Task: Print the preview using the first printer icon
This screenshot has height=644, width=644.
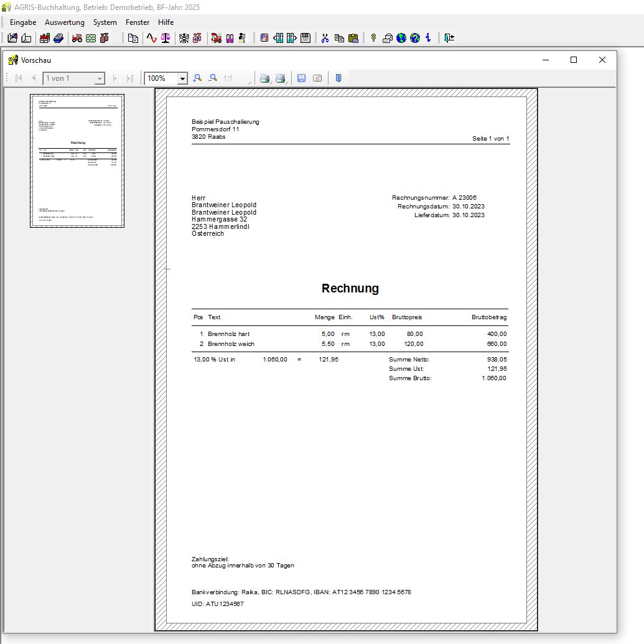Action: [x=264, y=78]
